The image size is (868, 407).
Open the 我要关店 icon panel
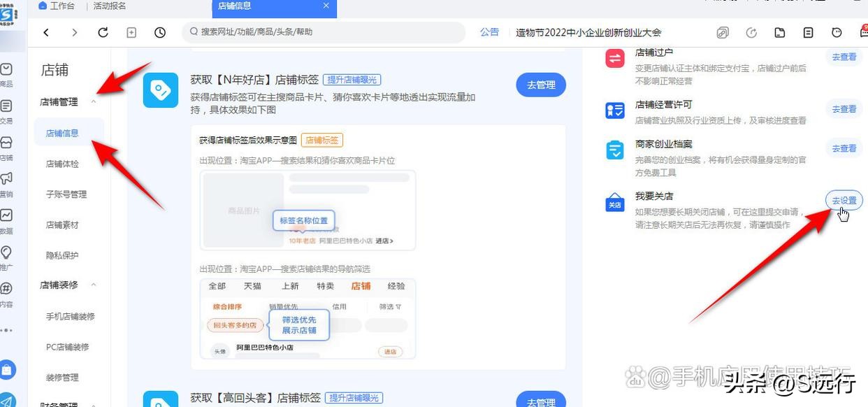click(614, 201)
